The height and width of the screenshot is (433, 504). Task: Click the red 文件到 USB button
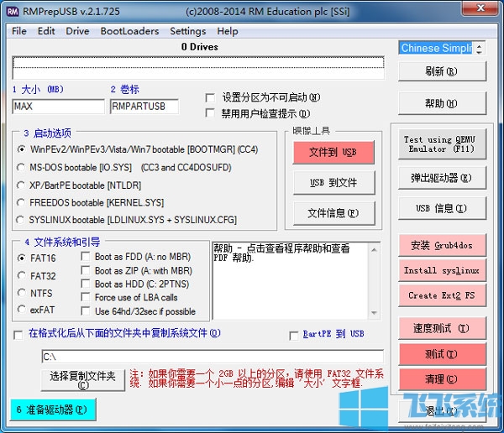click(x=333, y=153)
